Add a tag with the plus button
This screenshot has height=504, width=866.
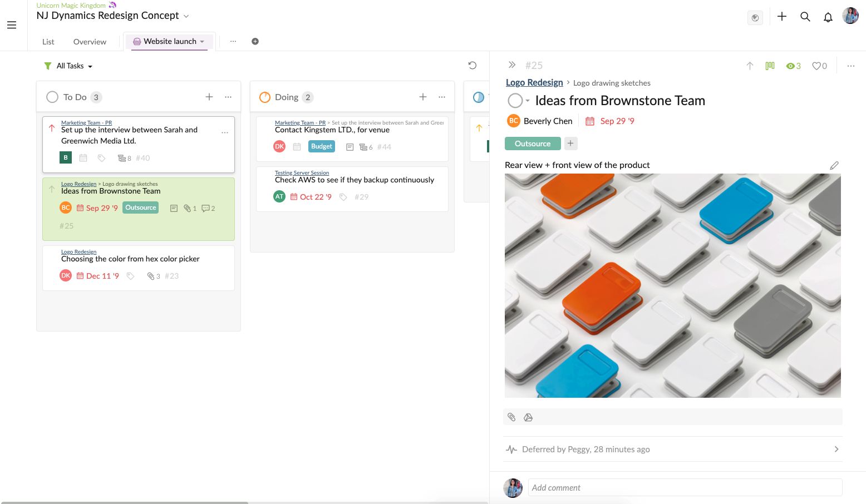(x=570, y=144)
